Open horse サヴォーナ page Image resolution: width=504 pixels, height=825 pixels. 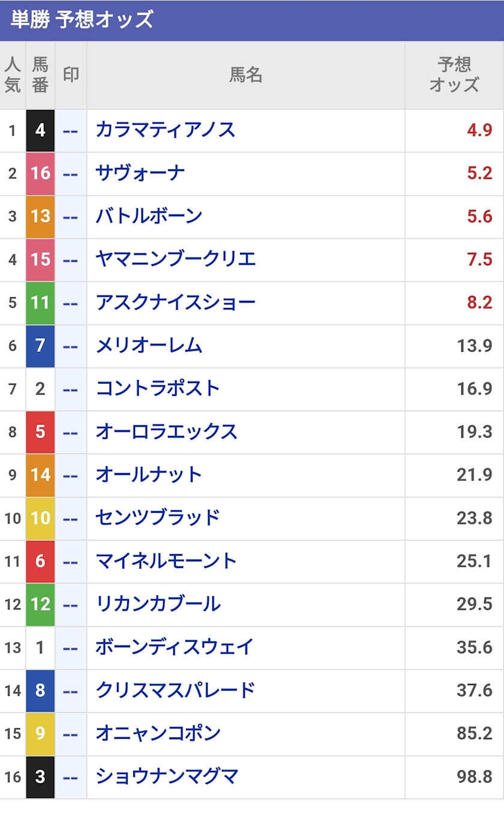(x=140, y=173)
